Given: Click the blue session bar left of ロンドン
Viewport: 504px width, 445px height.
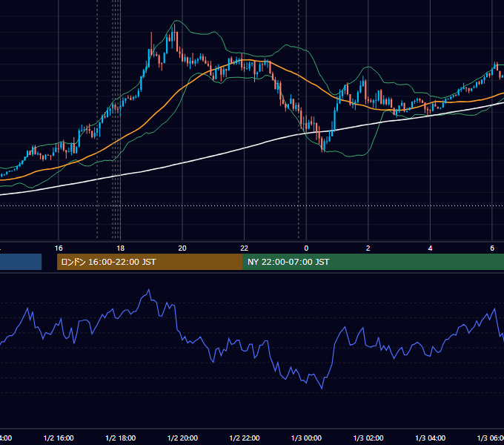Looking at the screenshot, I should tap(21, 262).
